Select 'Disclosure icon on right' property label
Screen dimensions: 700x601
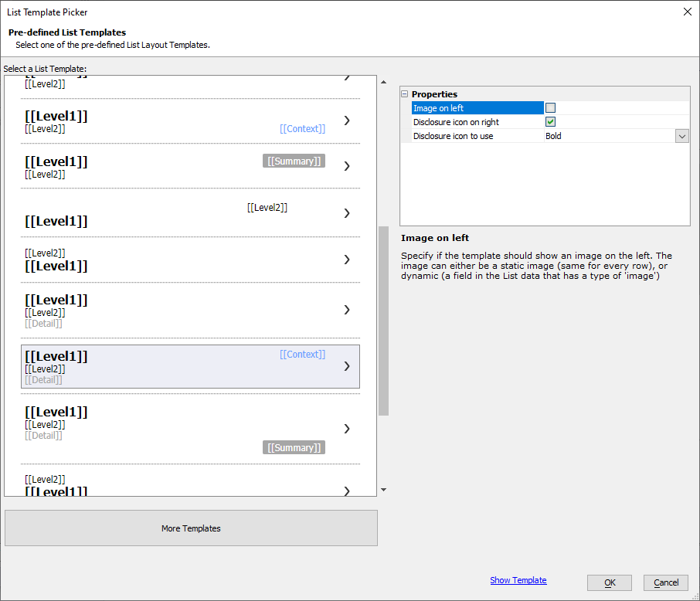pos(456,122)
